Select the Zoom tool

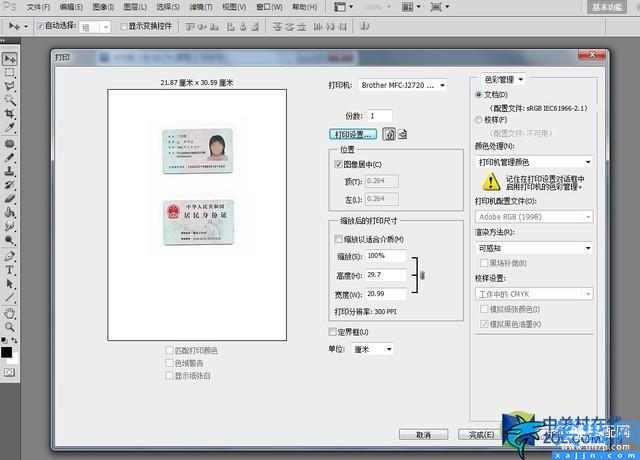9,327
